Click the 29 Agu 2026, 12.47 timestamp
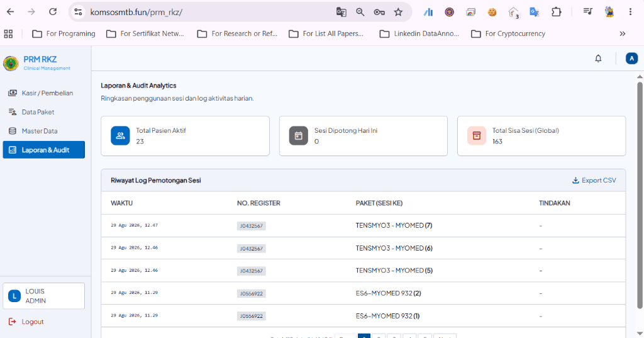 pos(135,225)
